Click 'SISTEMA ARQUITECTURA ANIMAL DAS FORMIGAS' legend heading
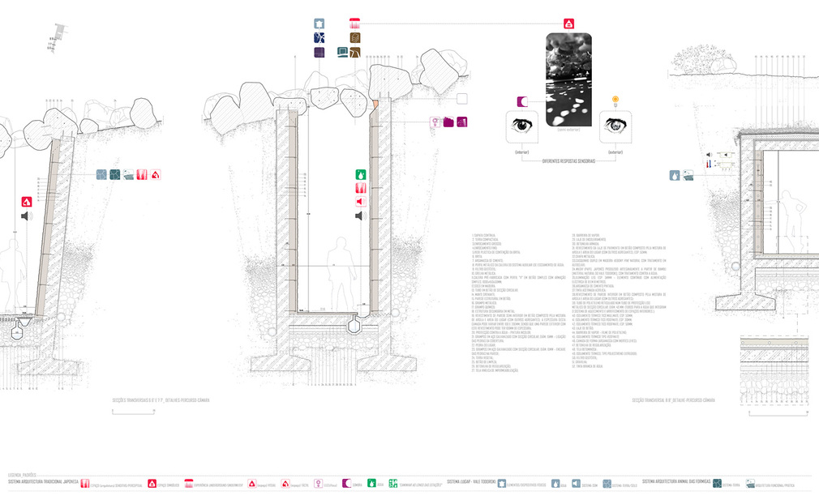The image size is (819, 504). (x=676, y=481)
